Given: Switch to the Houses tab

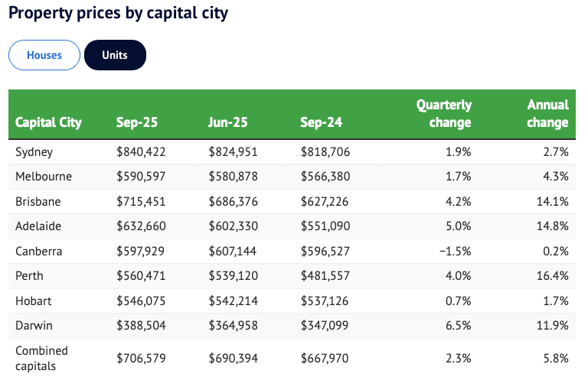Looking at the screenshot, I should pyautogui.click(x=44, y=55).
